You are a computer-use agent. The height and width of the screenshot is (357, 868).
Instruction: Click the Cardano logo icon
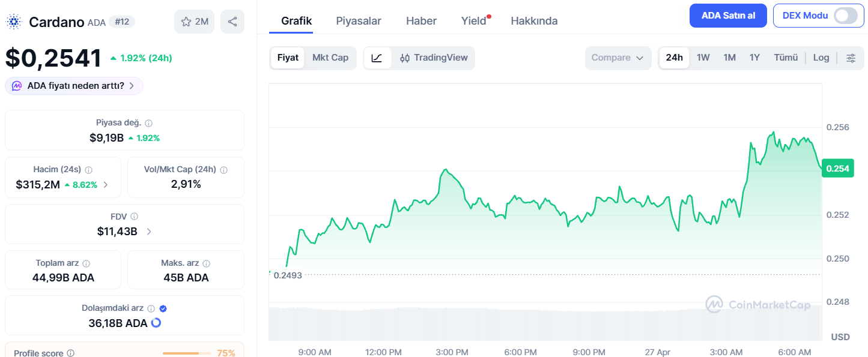coord(13,22)
